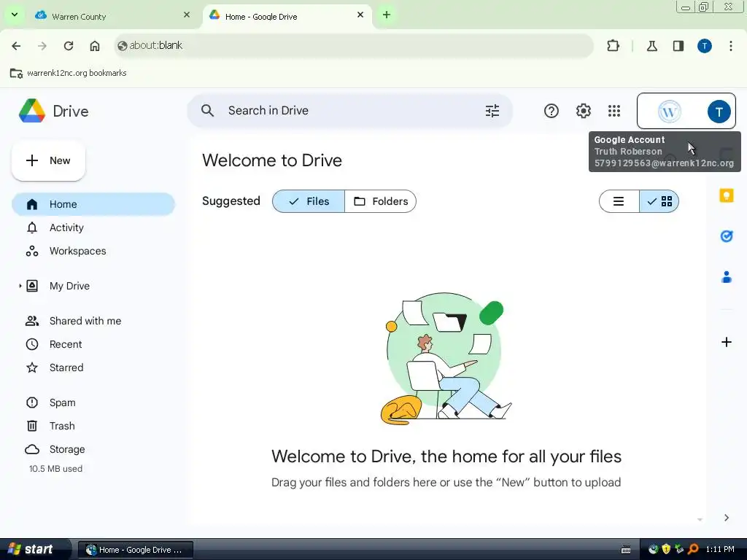Open Google Keep side panel icon
The image size is (747, 560).
coord(727,195)
